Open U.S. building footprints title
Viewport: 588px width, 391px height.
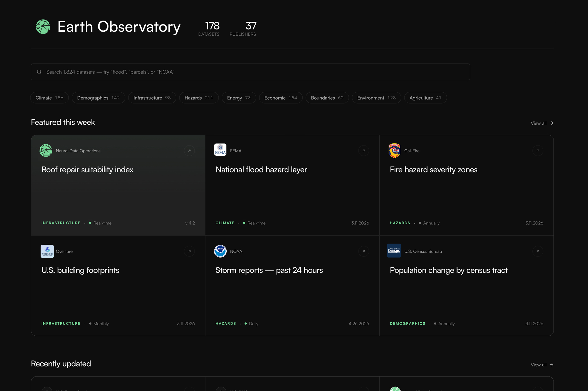click(80, 270)
